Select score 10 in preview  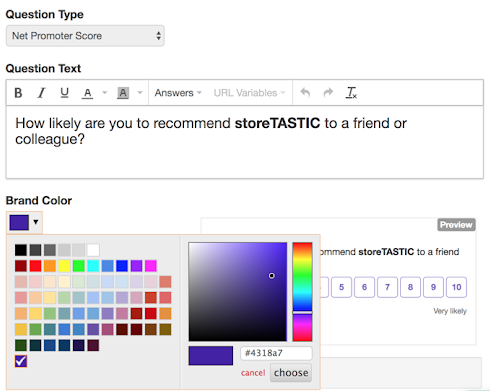pos(456,287)
